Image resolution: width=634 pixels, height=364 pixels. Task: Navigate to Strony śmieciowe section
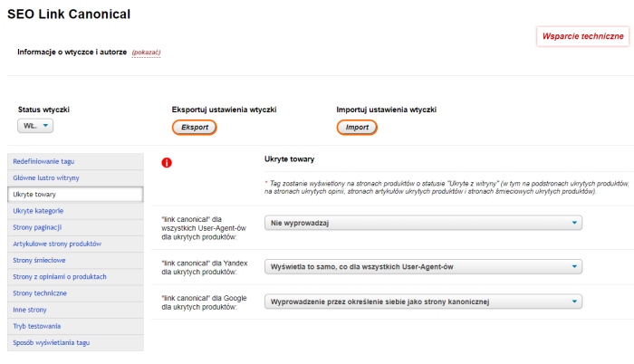(39, 261)
